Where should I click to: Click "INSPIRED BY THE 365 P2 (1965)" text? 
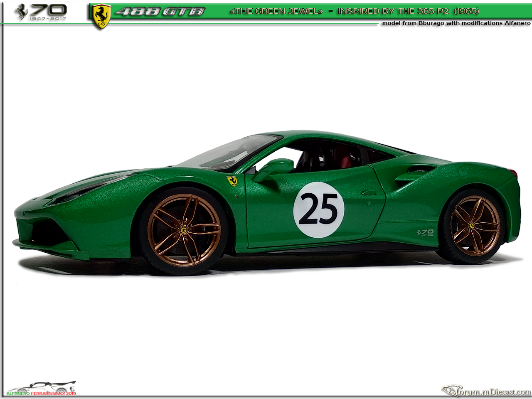pos(409,11)
